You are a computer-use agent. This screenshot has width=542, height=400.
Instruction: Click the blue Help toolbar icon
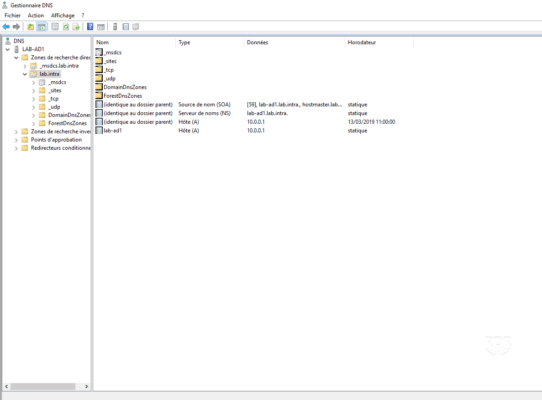[x=90, y=27]
